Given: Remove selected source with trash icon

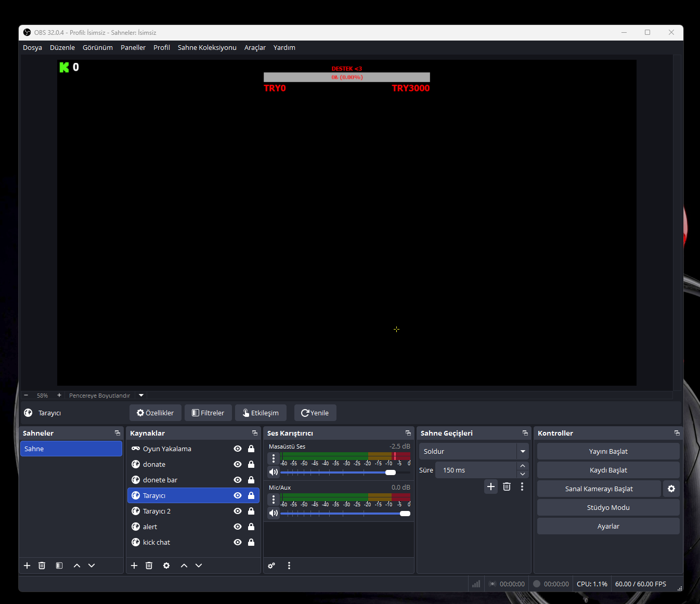Looking at the screenshot, I should pos(149,566).
